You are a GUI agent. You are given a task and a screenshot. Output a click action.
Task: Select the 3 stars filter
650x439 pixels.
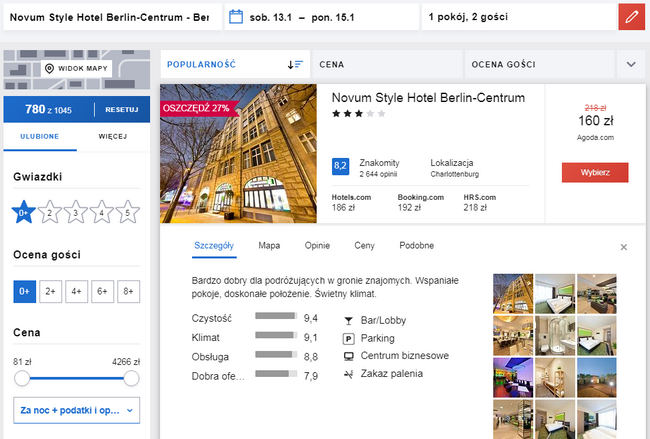[75, 212]
